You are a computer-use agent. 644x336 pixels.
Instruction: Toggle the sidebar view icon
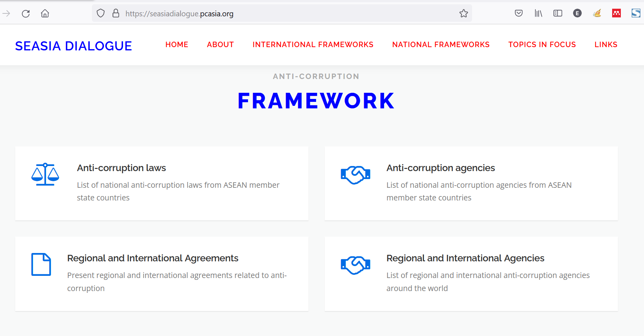coord(558,13)
